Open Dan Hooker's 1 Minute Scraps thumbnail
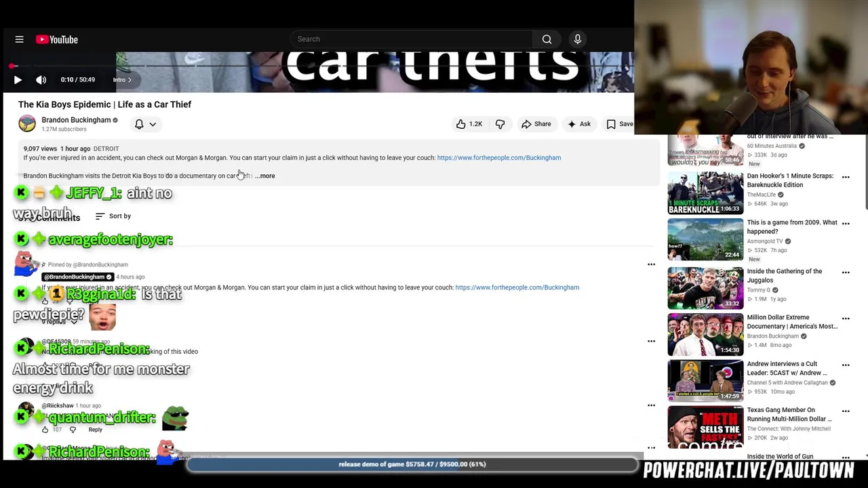 tap(705, 193)
